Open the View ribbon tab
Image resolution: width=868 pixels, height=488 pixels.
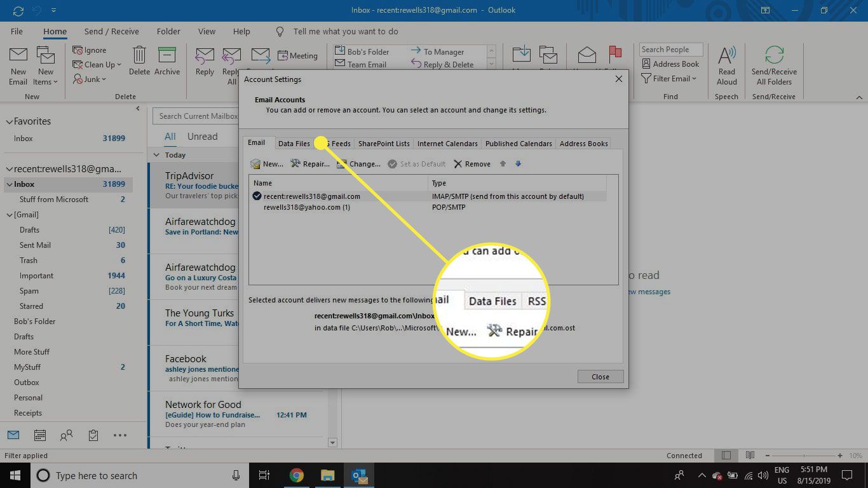point(207,31)
